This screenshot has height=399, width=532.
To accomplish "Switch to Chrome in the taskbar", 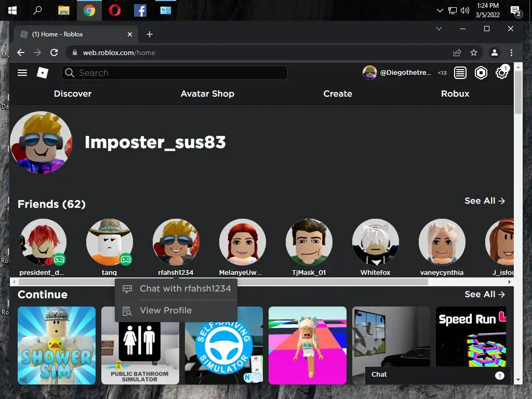I will tap(89, 10).
